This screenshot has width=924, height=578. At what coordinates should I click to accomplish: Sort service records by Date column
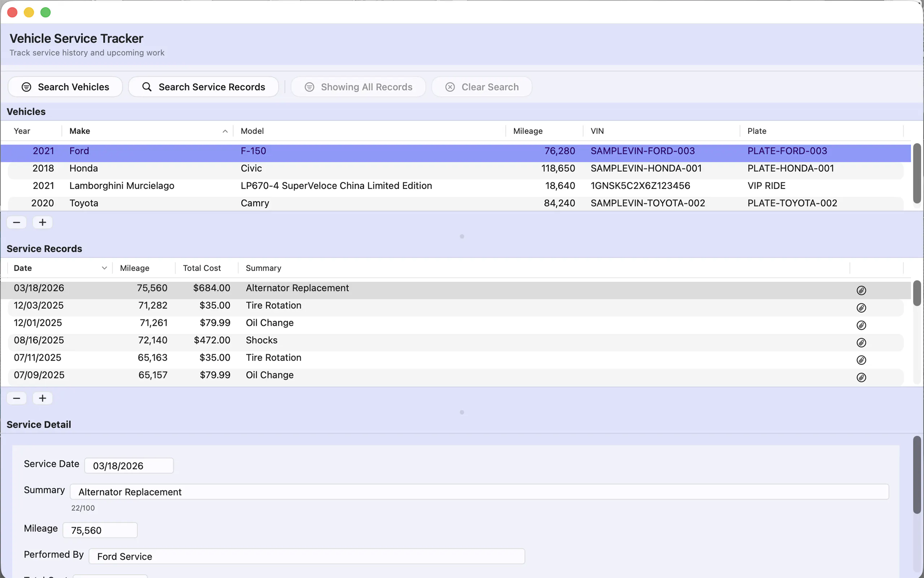(x=60, y=268)
